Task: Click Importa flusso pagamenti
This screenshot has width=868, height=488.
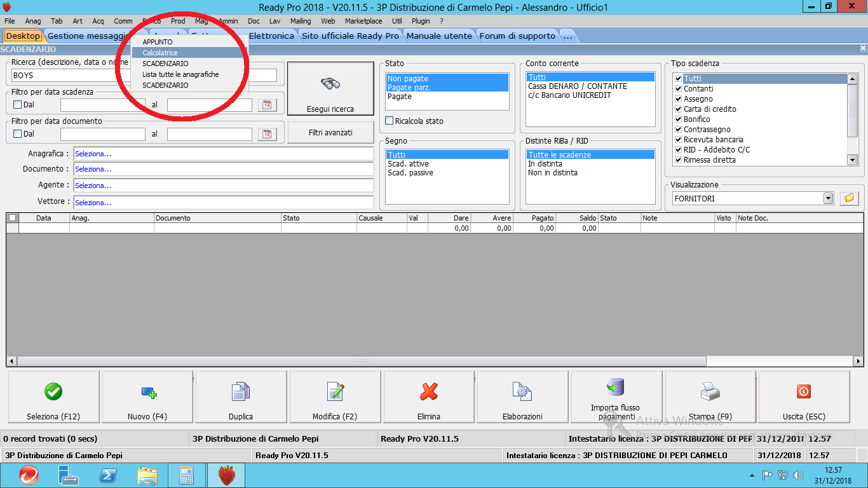Action: (x=616, y=397)
